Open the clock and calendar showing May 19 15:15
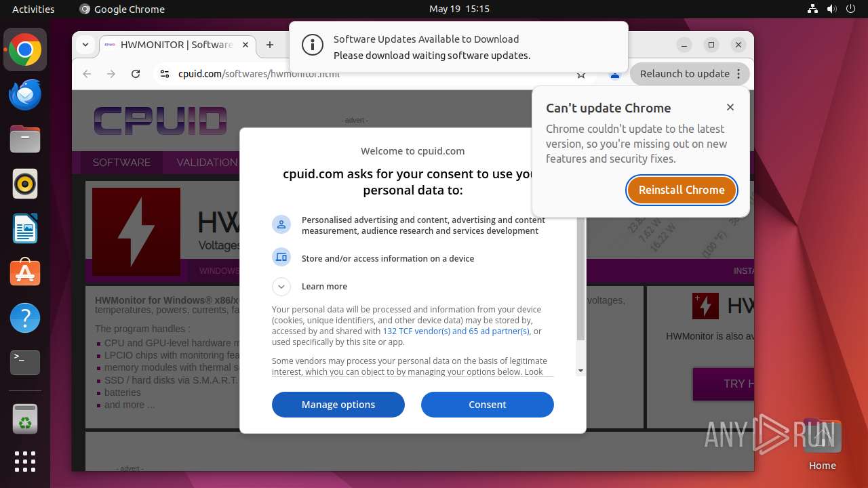The height and width of the screenshot is (488, 868). (459, 9)
